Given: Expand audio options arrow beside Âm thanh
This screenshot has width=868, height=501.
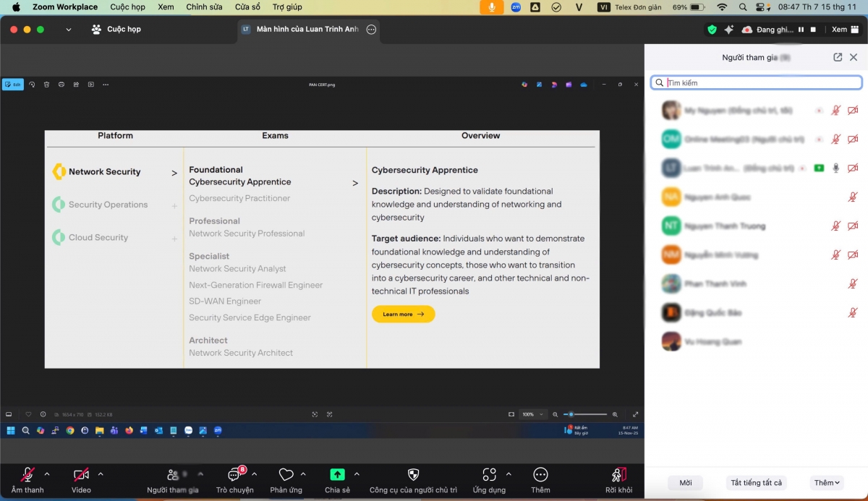Looking at the screenshot, I should click(x=47, y=474).
